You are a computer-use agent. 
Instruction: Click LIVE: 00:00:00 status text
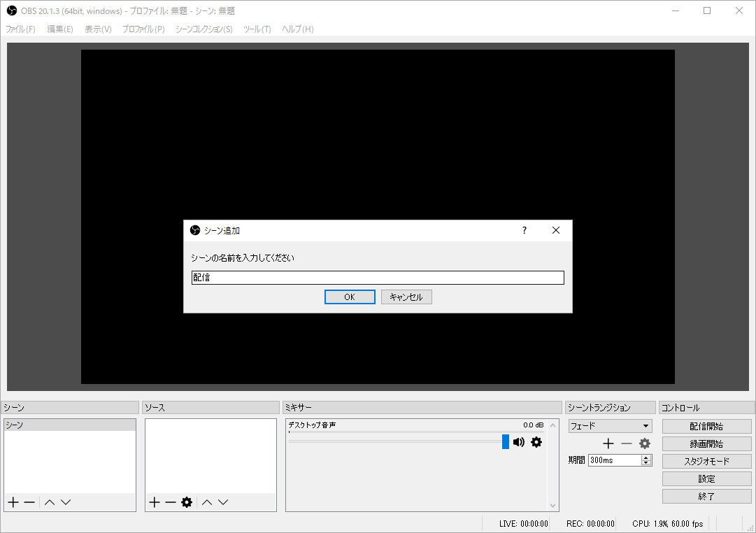524,523
